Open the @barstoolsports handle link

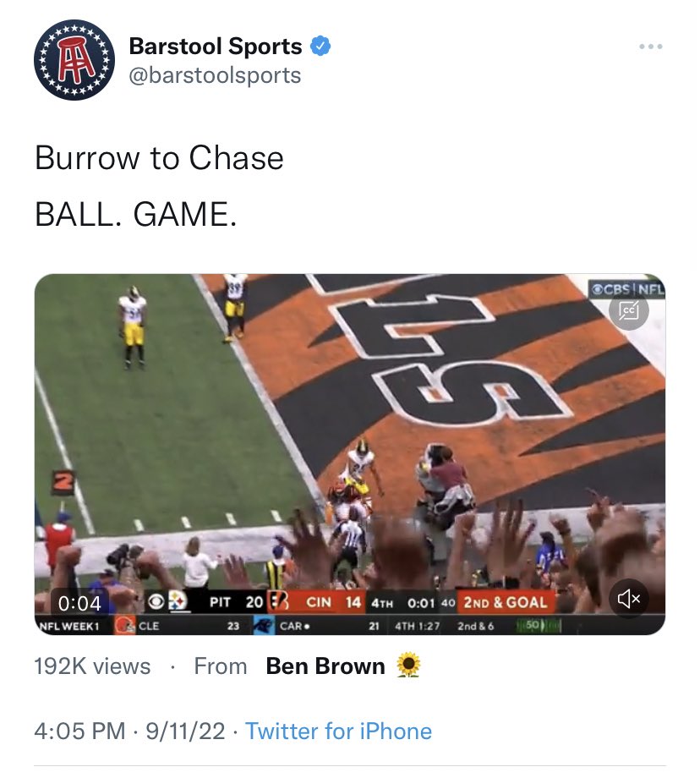(x=215, y=75)
